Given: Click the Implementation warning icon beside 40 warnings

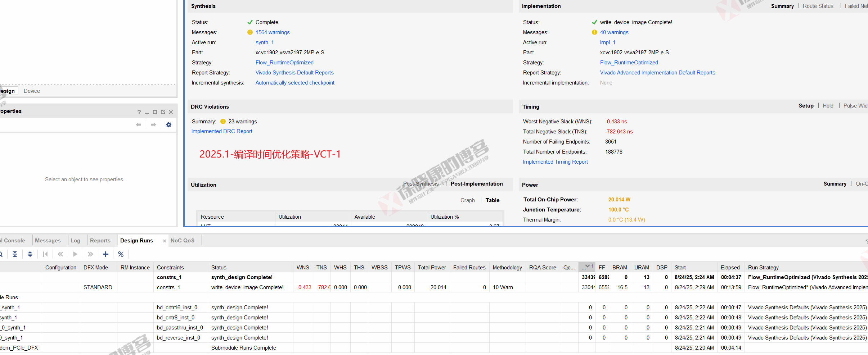Looking at the screenshot, I should (594, 32).
